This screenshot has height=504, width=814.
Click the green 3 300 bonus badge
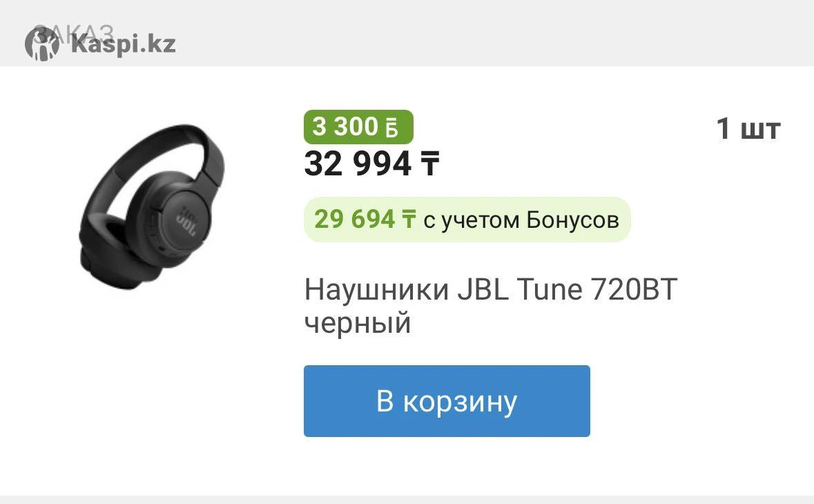coord(358,126)
